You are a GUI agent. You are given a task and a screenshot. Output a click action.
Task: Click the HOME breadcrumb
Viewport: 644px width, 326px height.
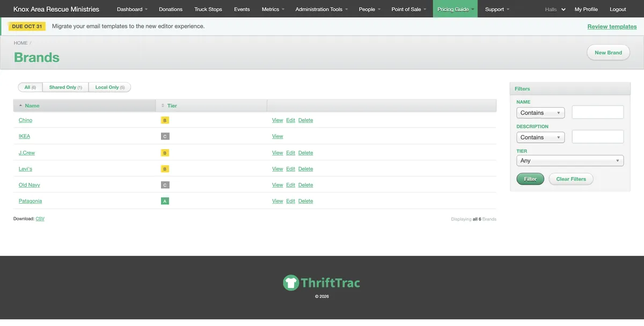(20, 43)
